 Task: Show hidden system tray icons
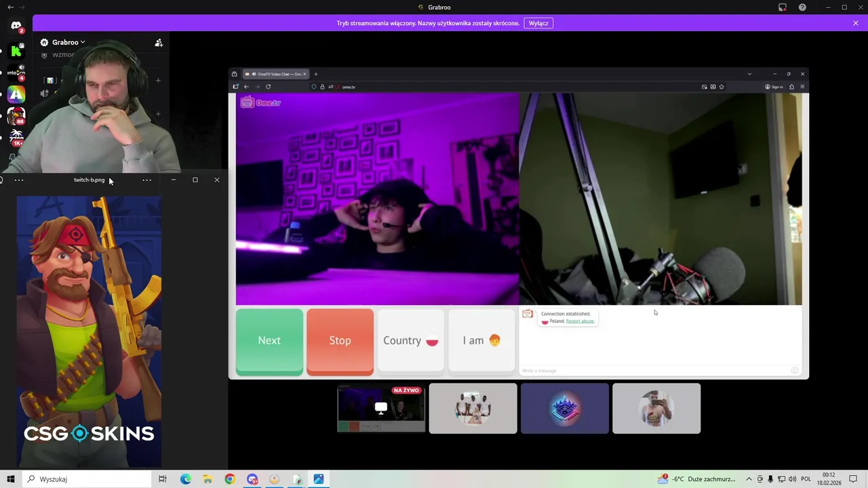tap(749, 479)
